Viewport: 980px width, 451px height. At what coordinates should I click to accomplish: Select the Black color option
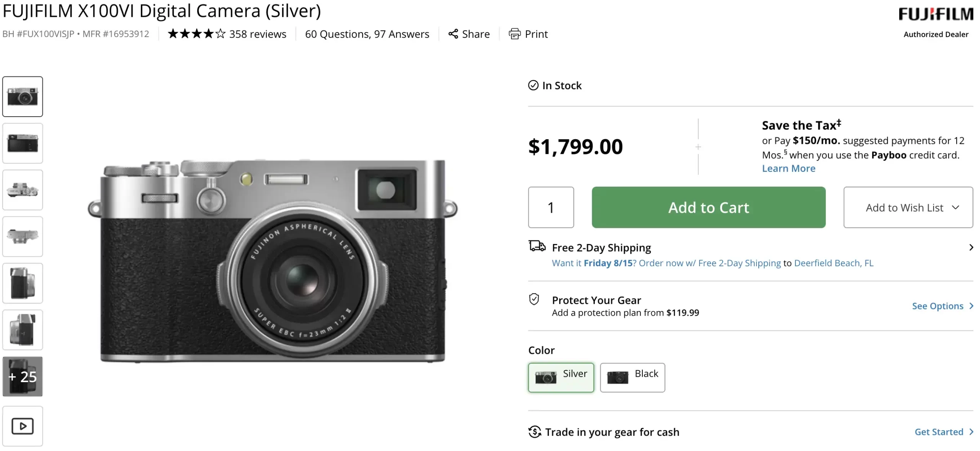(632, 377)
